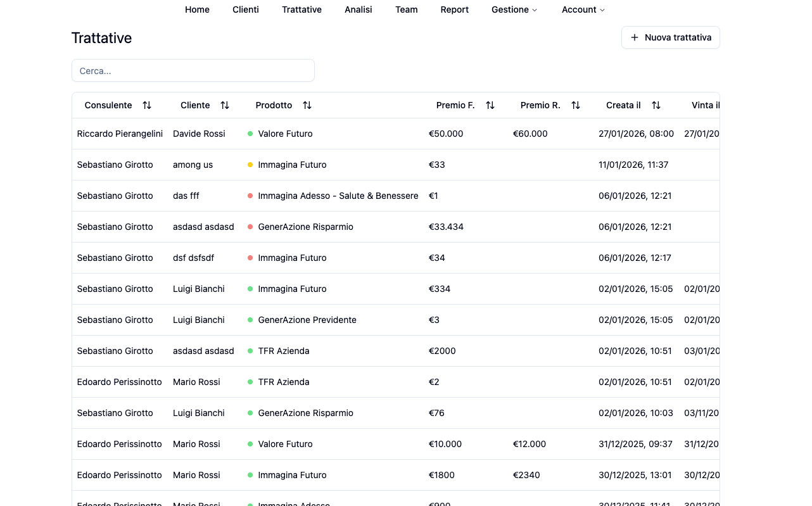This screenshot has height=506, width=812.
Task: Click the Cerca search field
Action: [193, 70]
